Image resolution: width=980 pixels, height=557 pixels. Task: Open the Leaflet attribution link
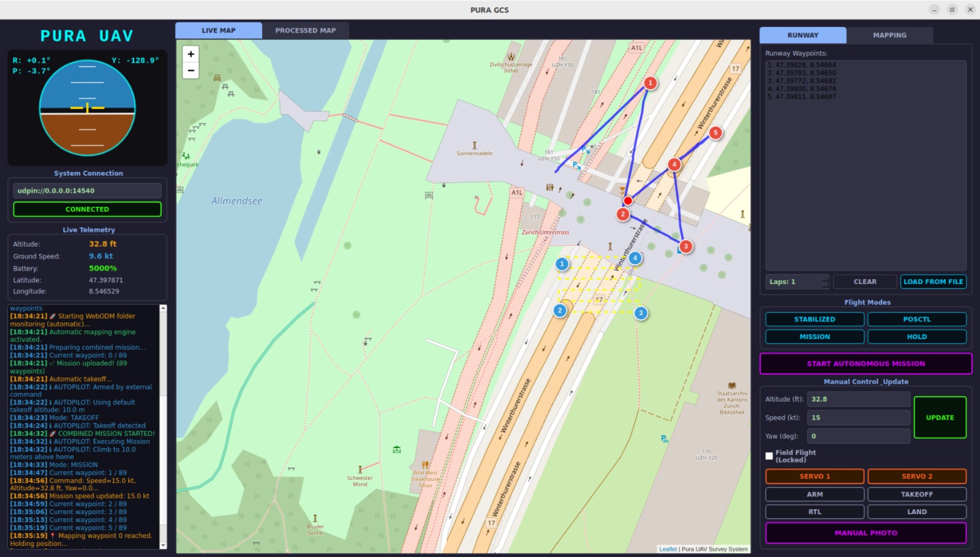668,549
